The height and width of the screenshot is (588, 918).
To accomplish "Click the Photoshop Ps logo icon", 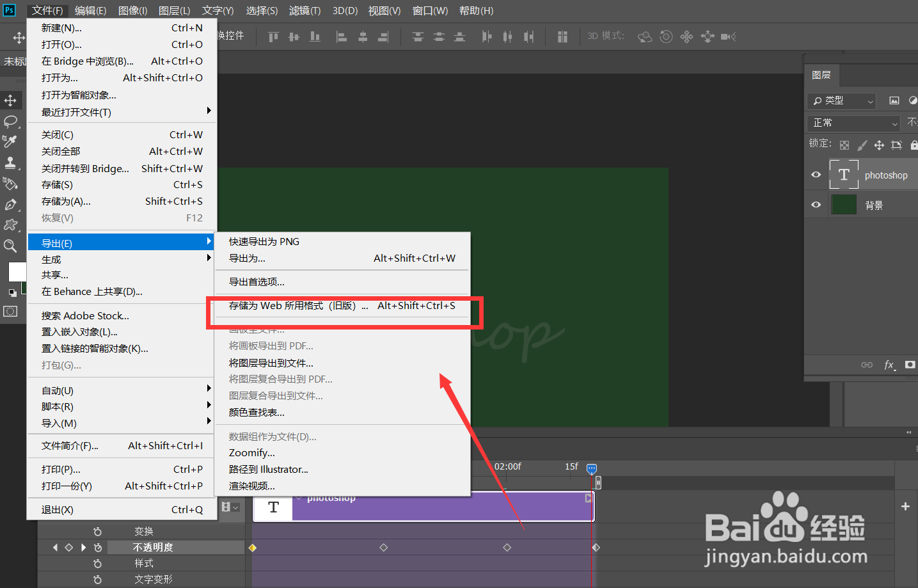I will 9,10.
